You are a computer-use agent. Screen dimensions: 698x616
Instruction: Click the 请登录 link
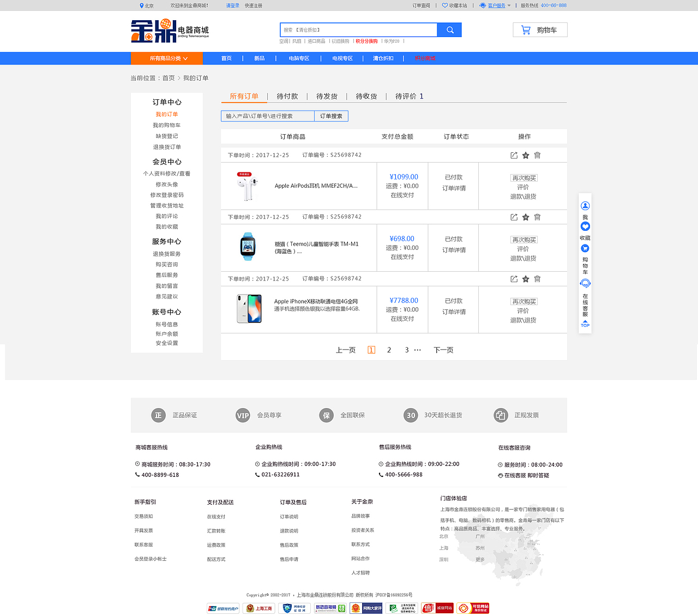233,5
